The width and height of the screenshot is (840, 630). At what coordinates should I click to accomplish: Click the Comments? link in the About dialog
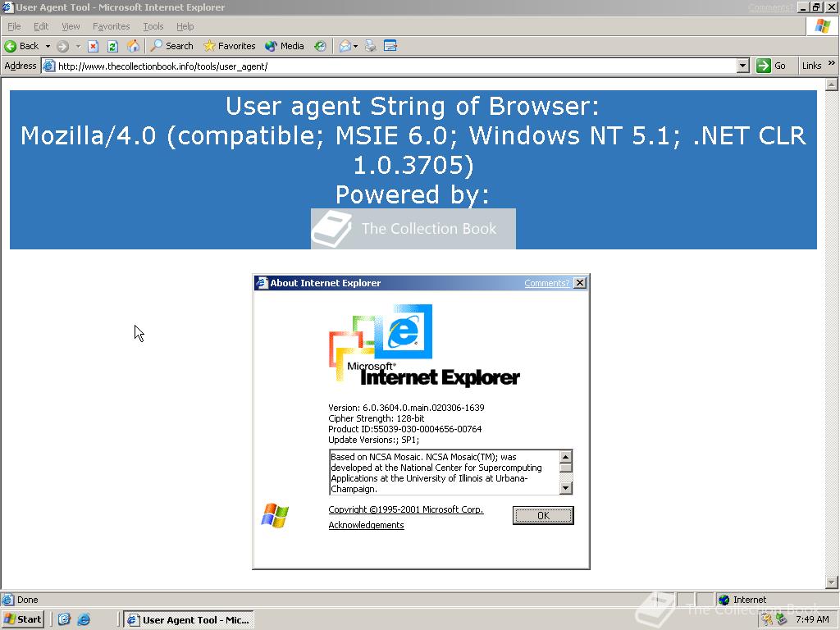click(546, 283)
